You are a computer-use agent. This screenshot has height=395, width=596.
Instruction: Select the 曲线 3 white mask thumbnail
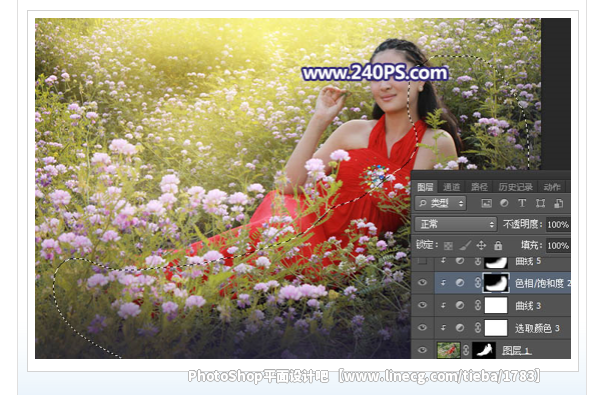click(496, 305)
